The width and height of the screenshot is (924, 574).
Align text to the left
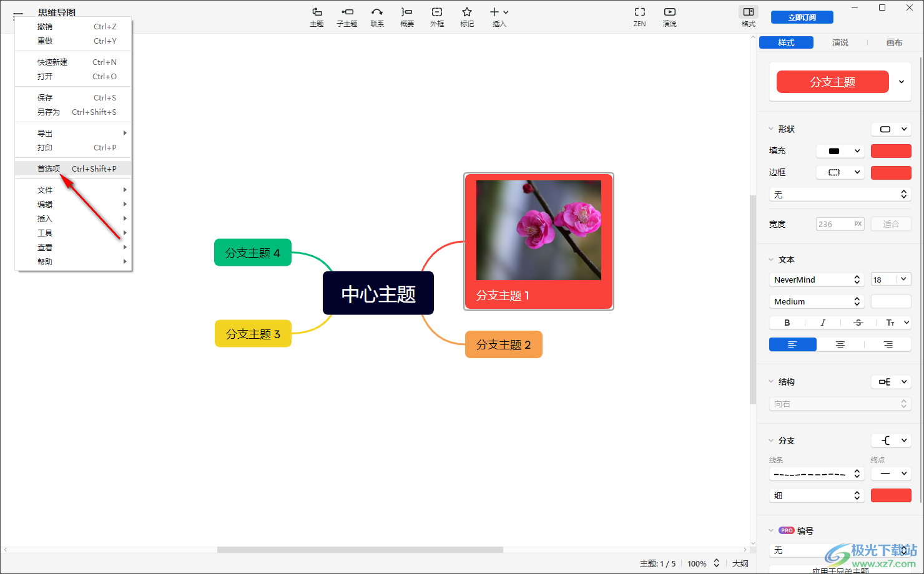(x=793, y=344)
